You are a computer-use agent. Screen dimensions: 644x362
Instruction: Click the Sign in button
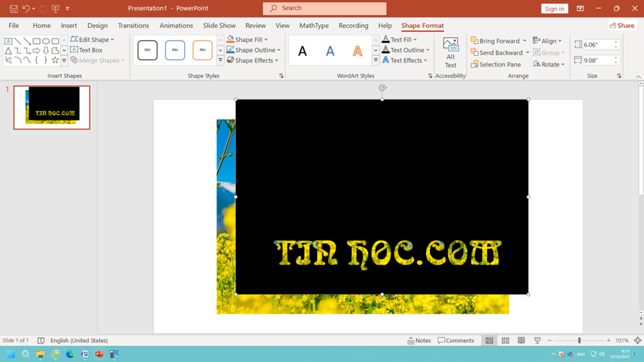tap(554, 9)
